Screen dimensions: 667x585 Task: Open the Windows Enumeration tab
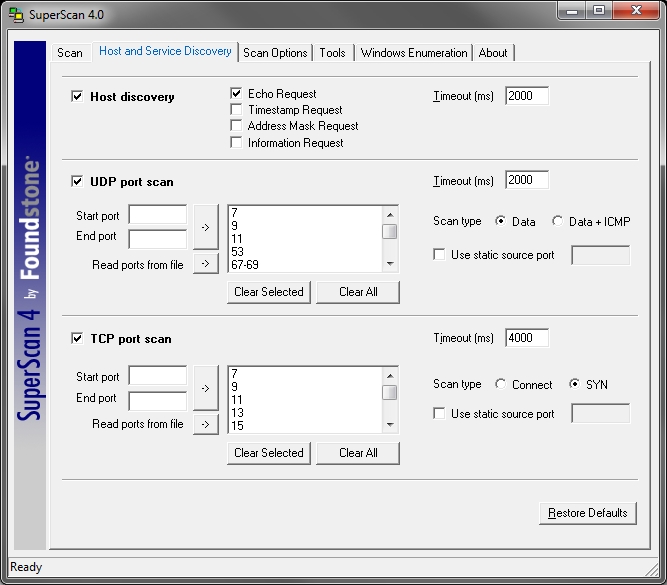pyautogui.click(x=414, y=53)
